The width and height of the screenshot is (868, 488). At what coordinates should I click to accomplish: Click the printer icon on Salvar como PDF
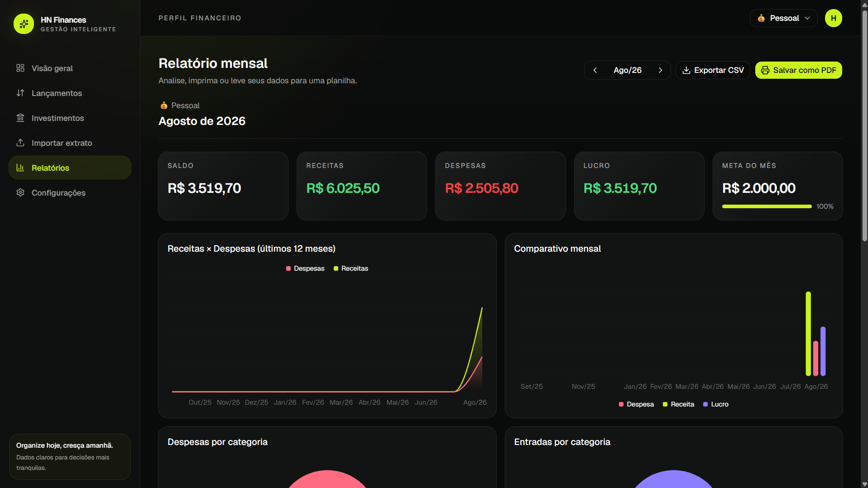765,70
